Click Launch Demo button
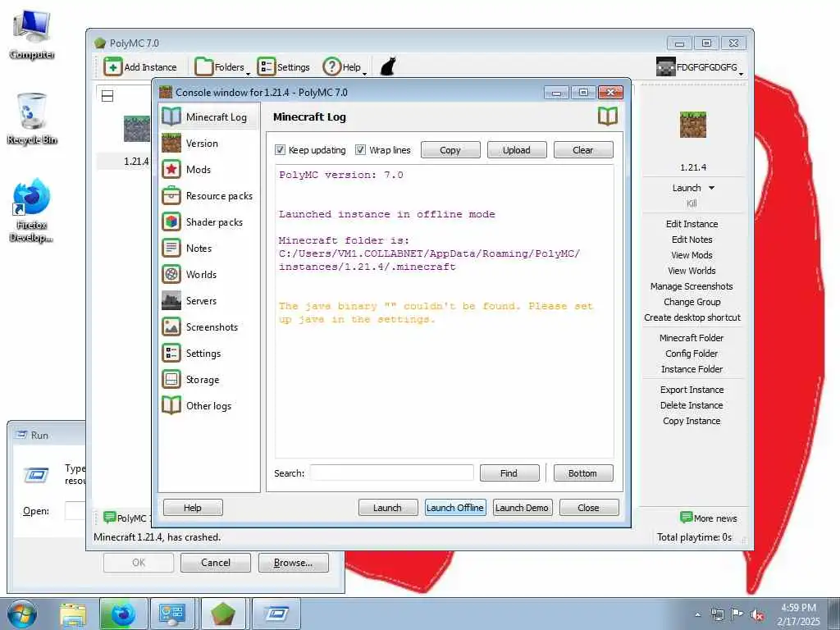 (522, 507)
